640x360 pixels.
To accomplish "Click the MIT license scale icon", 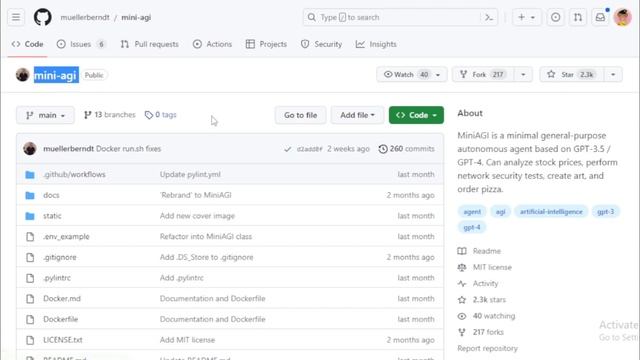I will [462, 267].
